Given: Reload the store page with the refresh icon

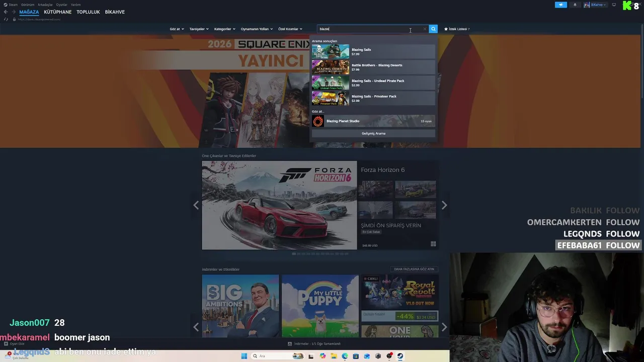Looking at the screenshot, I should coord(6,19).
